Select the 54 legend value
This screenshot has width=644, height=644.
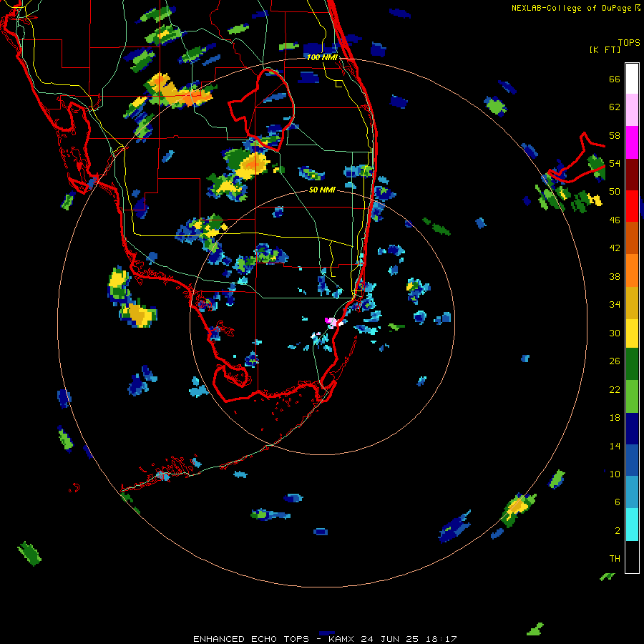[615, 163]
